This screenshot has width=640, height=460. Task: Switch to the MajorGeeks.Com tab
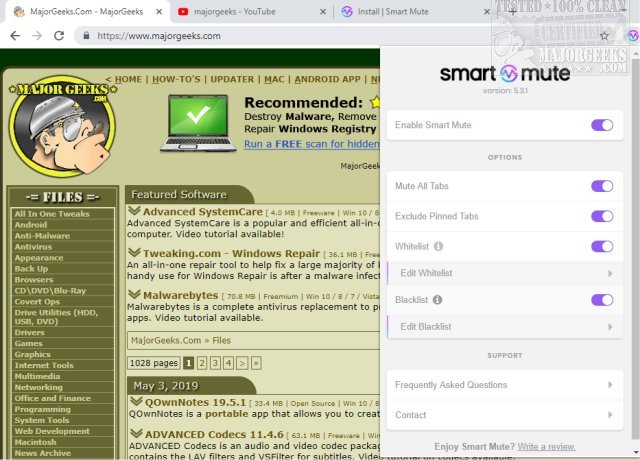coord(86,12)
